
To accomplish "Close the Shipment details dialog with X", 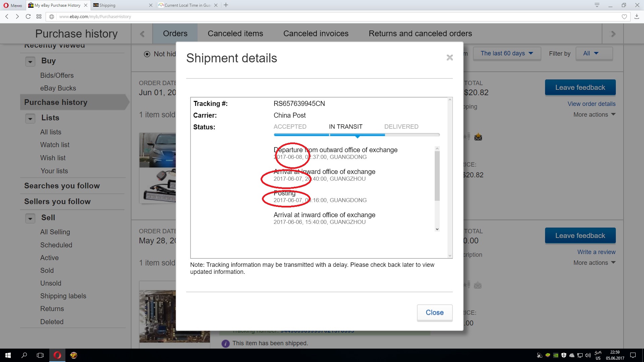I will pos(449,58).
